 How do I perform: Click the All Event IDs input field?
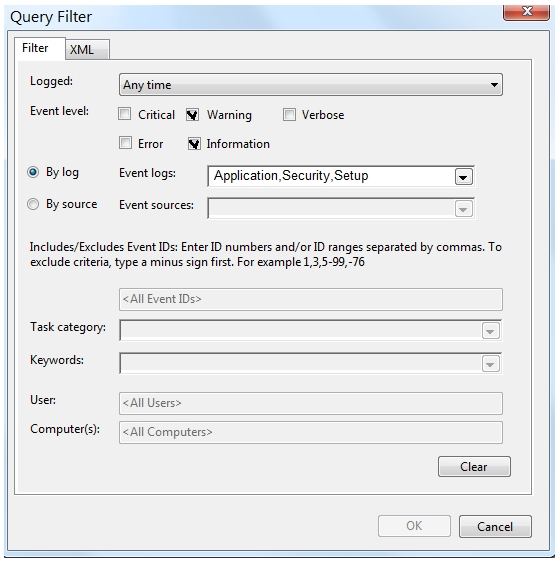click(311, 299)
